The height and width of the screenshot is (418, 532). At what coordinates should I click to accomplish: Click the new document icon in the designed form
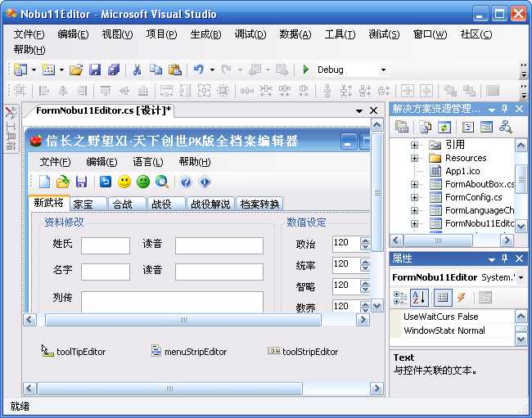pos(44,182)
